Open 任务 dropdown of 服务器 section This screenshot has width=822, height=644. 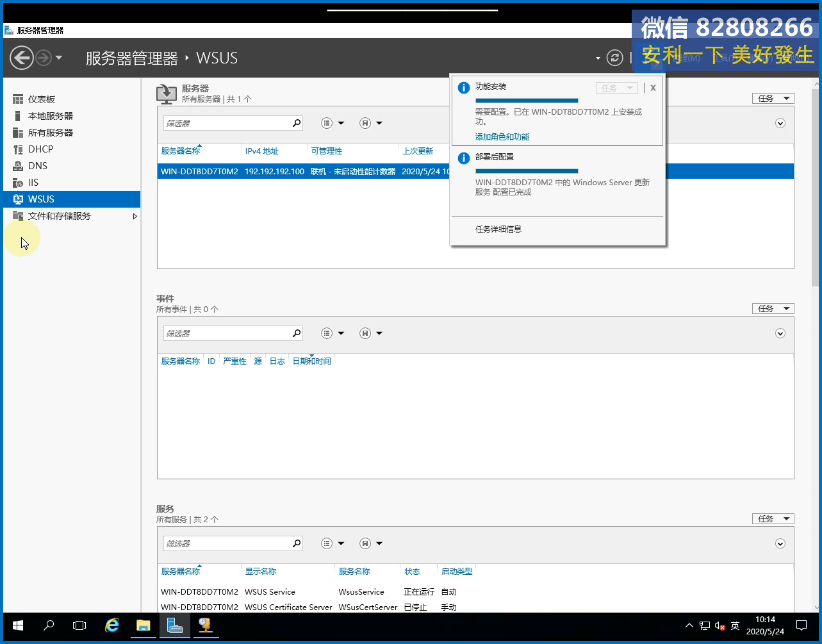point(773,98)
